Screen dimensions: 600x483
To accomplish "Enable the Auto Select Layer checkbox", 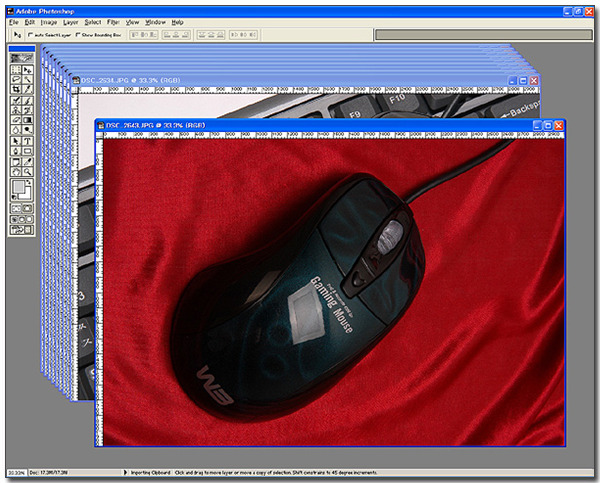I will pyautogui.click(x=31, y=33).
